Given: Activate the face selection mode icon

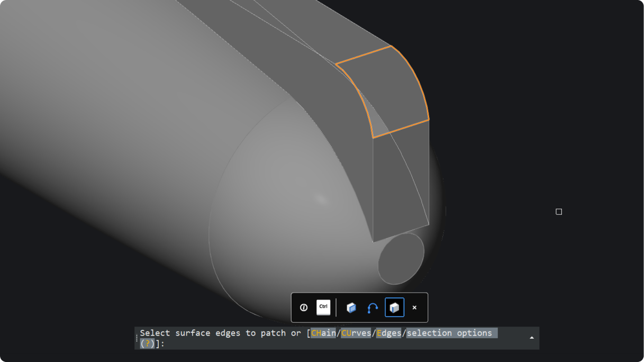Looking at the screenshot, I should coord(351,307).
